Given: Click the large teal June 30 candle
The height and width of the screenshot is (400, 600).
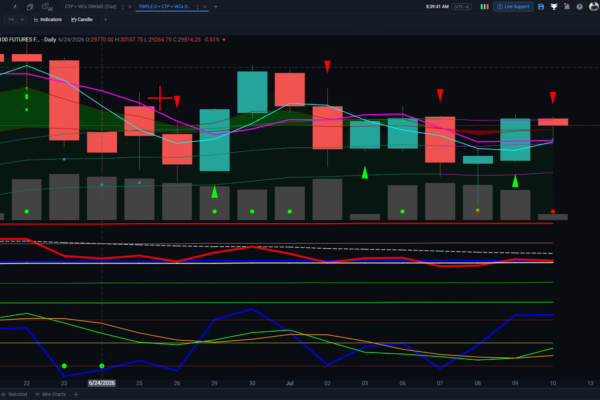Looking at the screenshot, I should (252, 92).
